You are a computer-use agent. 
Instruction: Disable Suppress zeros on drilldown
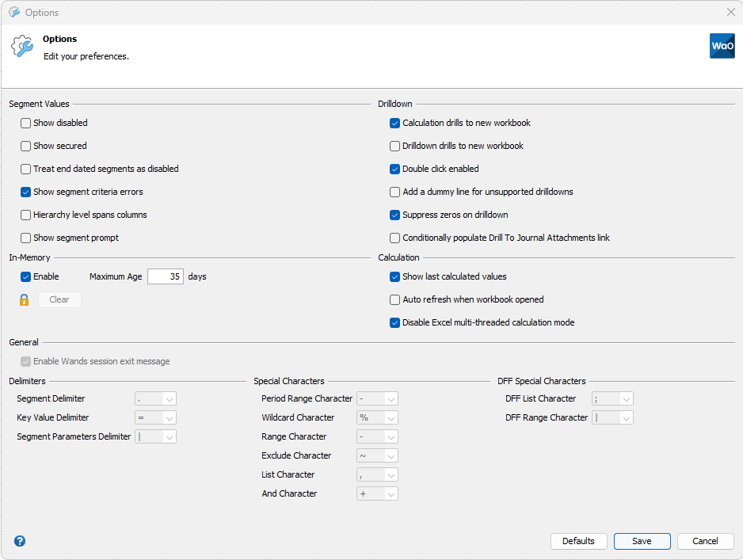pyautogui.click(x=394, y=215)
